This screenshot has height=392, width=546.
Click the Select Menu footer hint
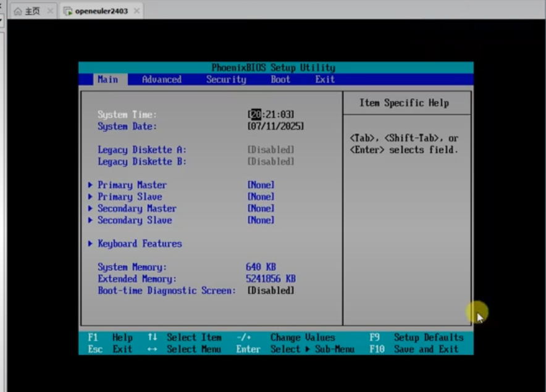[184, 349]
